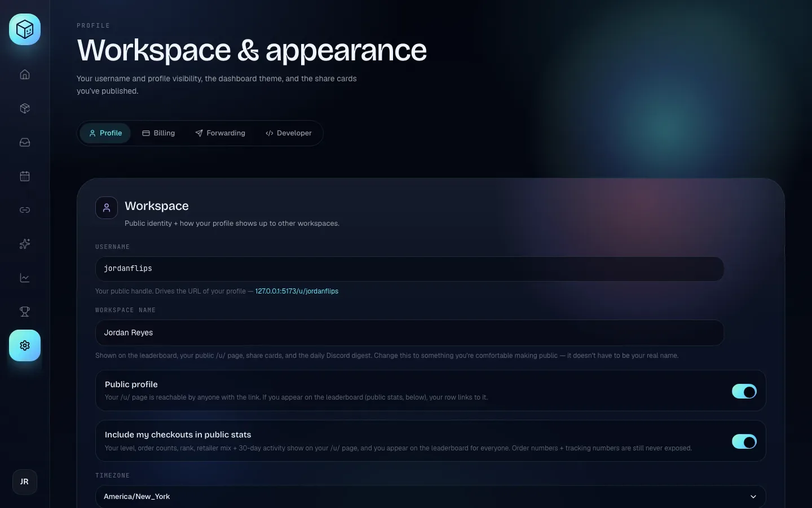Switch to the Forwarding tab
The height and width of the screenshot is (508, 812).
(x=220, y=133)
